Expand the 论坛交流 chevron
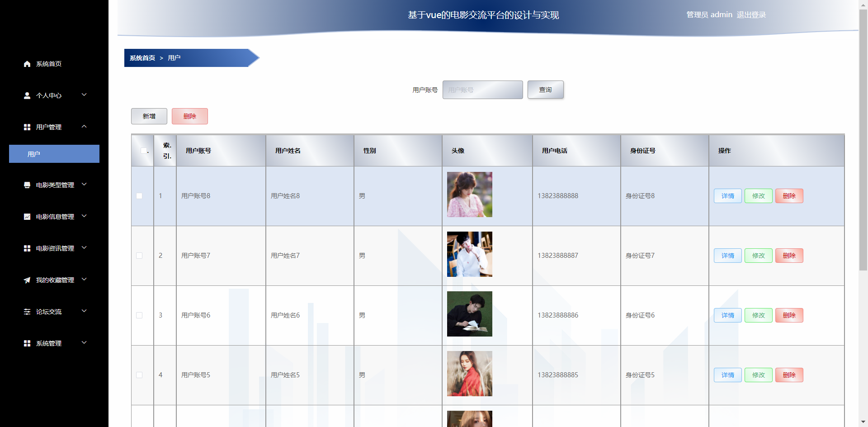The image size is (868, 427). (84, 311)
